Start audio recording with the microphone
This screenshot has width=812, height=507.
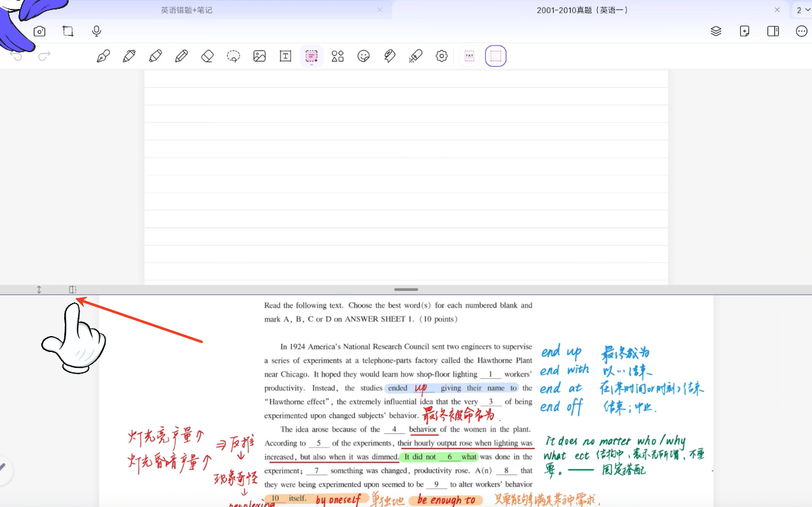[x=97, y=31]
